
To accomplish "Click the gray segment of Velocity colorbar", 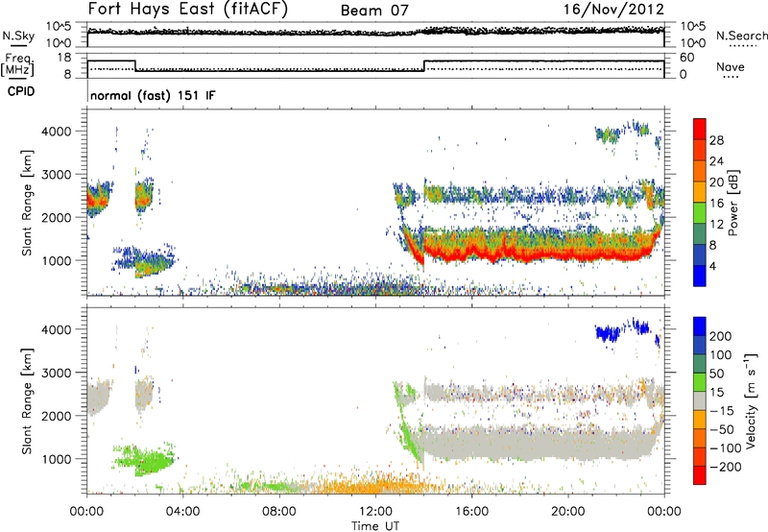I will click(x=700, y=401).
